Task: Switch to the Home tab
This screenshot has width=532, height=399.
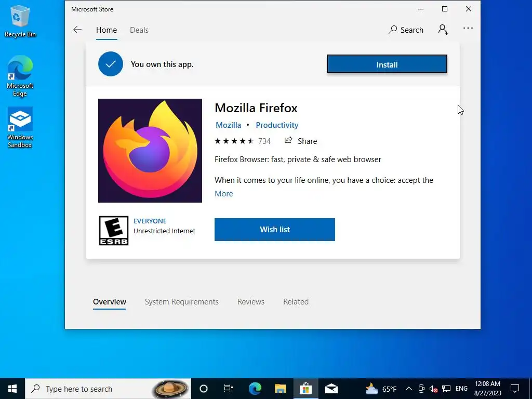Action: click(x=107, y=30)
